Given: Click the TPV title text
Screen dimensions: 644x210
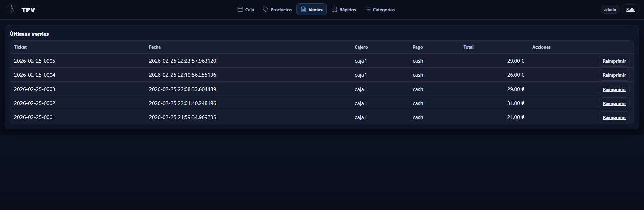Looking at the screenshot, I should 28,10.
